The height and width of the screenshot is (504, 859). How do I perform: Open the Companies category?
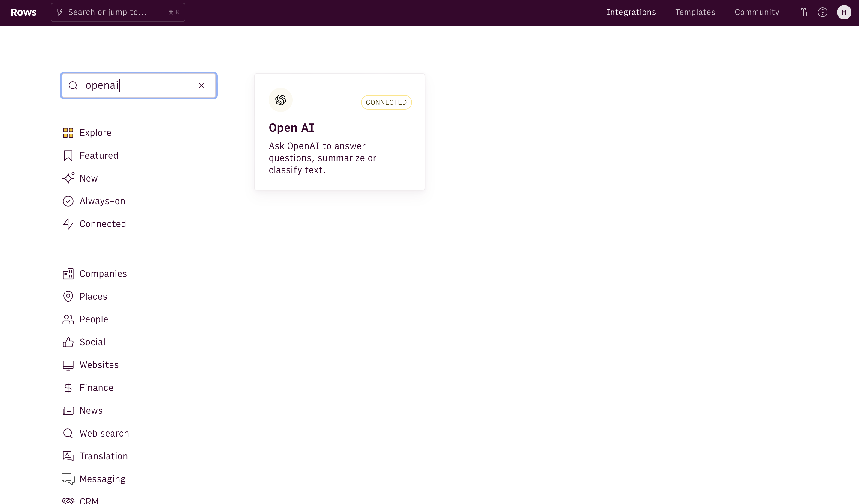103,274
